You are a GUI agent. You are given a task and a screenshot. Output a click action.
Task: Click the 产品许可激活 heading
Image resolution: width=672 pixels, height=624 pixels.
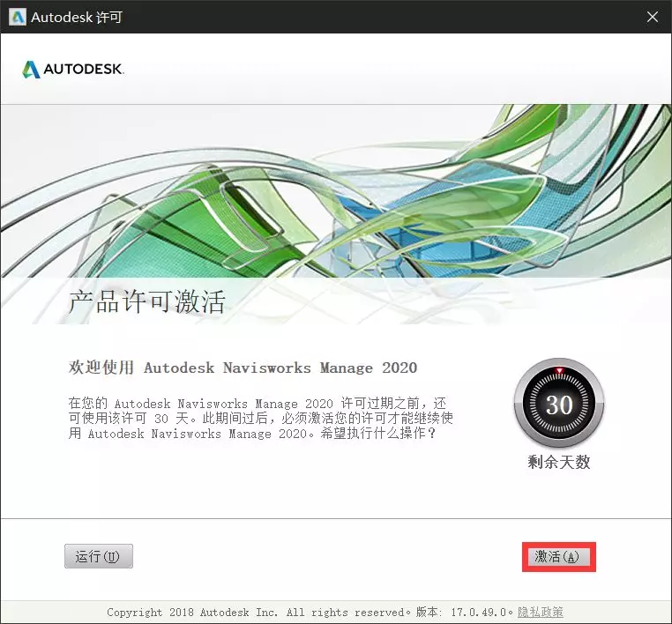[x=146, y=301]
